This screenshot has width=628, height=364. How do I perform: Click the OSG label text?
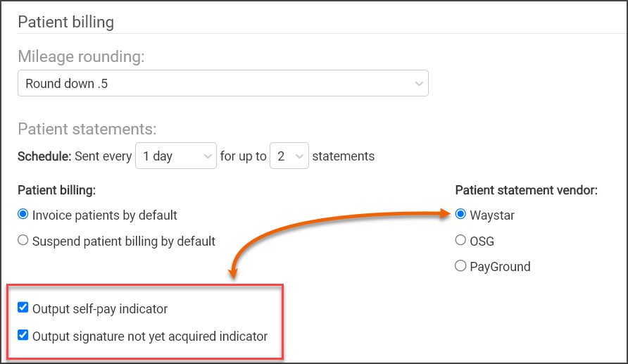pyautogui.click(x=482, y=241)
